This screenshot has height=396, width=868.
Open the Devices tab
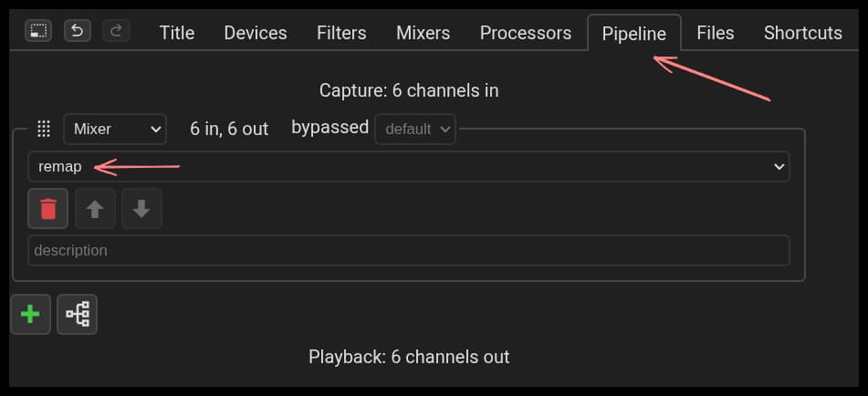click(255, 33)
